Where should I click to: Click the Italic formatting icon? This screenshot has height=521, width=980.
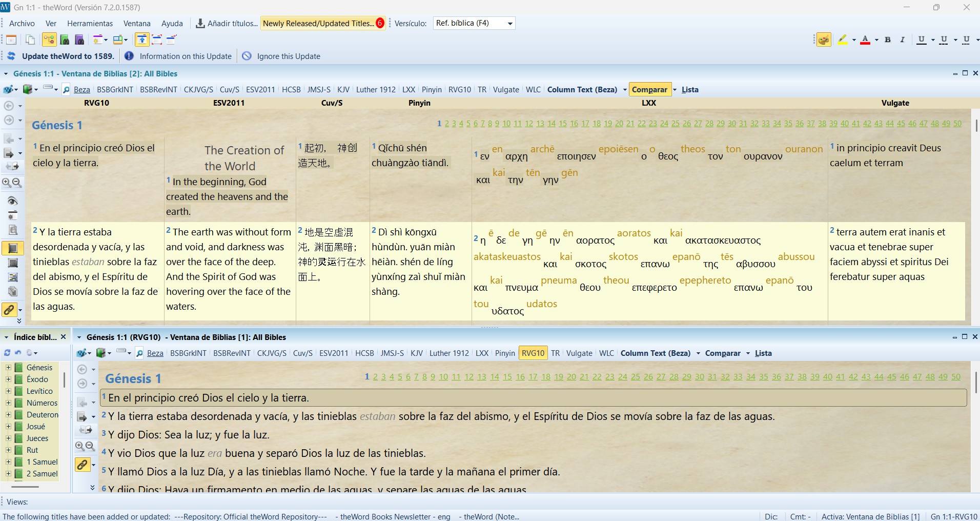click(902, 39)
